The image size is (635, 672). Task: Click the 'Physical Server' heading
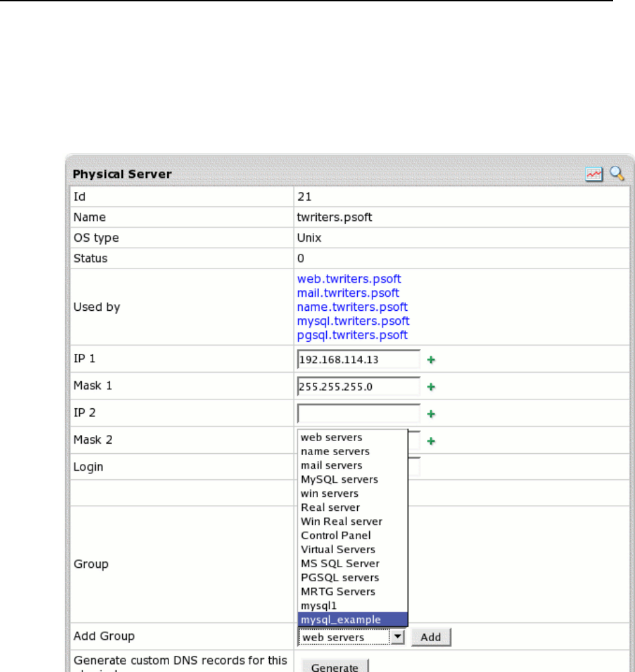click(122, 174)
